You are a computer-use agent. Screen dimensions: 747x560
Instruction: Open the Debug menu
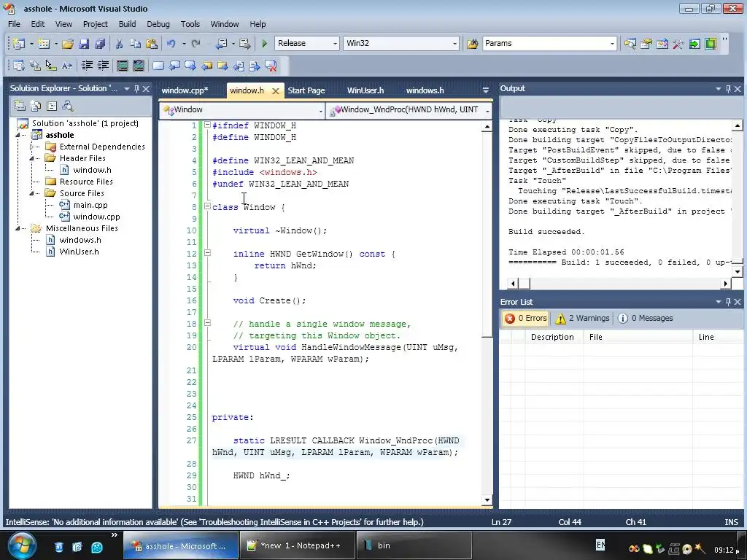(x=158, y=24)
